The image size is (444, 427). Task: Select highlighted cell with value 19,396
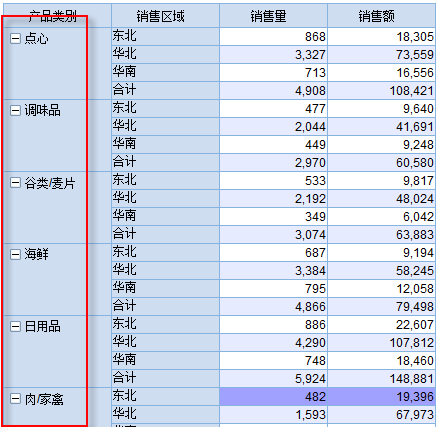[381, 397]
